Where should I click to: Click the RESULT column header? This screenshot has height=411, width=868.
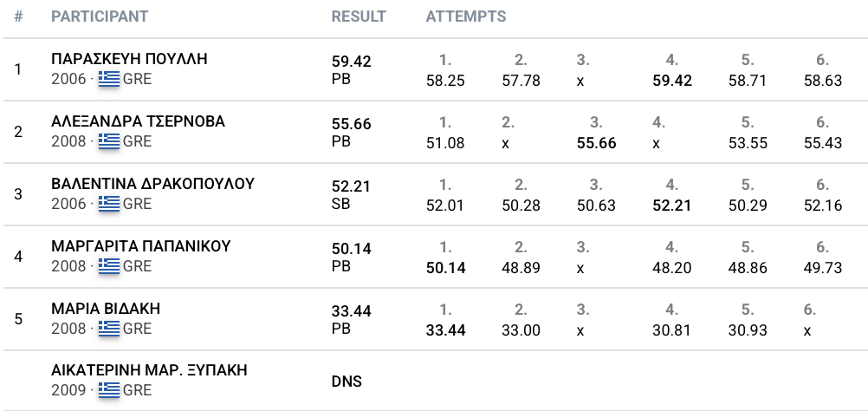point(359,16)
